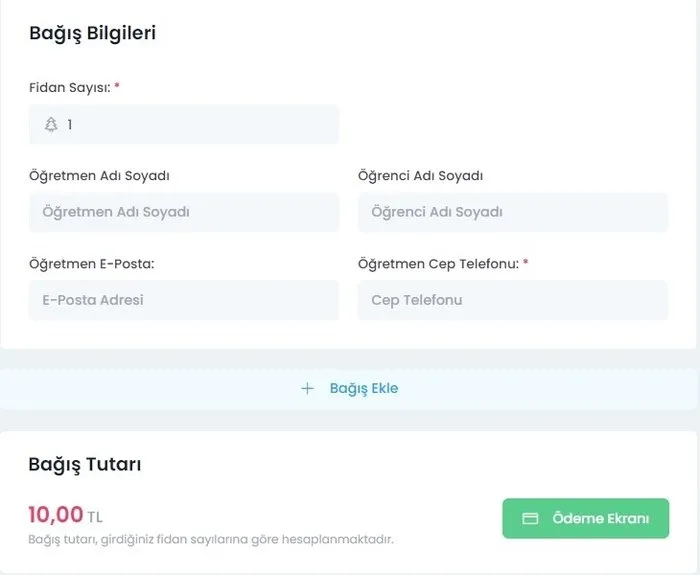The image size is (700, 575).
Task: Click the 10,00 TL donation amount
Action: click(65, 516)
